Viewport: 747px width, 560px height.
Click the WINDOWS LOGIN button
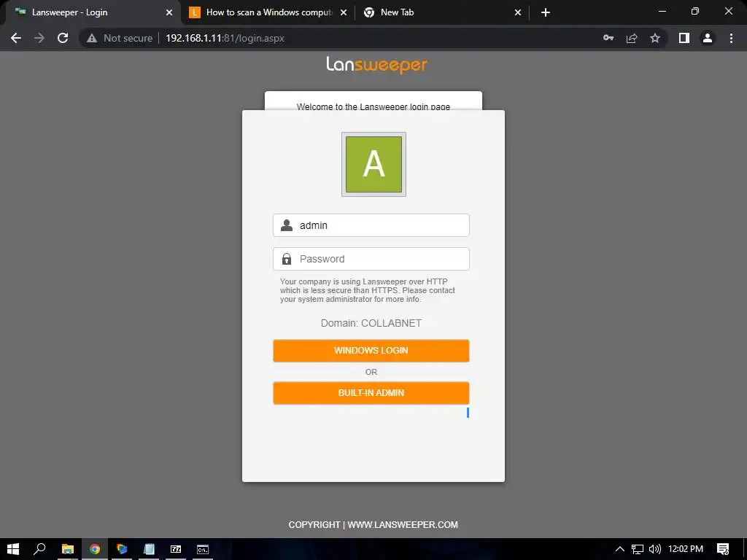tap(371, 351)
